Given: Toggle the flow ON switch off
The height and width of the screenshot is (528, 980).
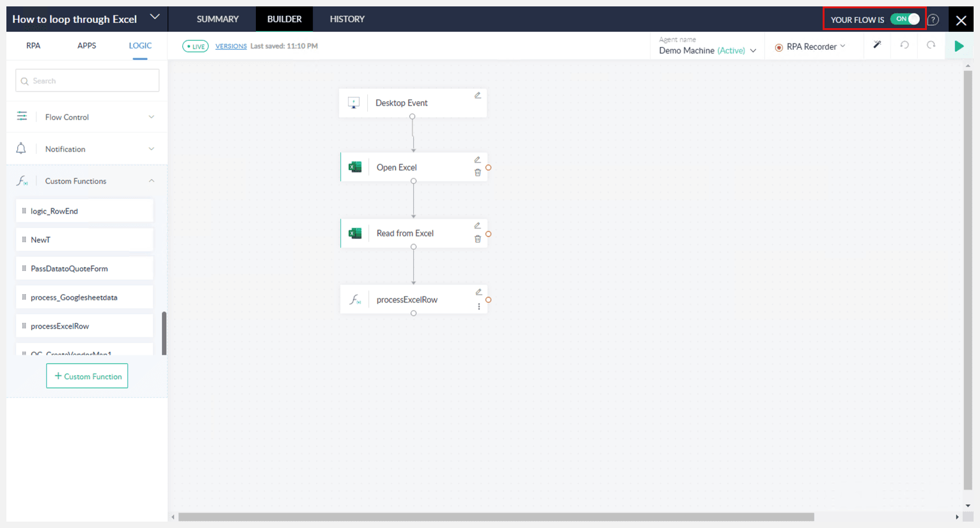Looking at the screenshot, I should [905, 19].
